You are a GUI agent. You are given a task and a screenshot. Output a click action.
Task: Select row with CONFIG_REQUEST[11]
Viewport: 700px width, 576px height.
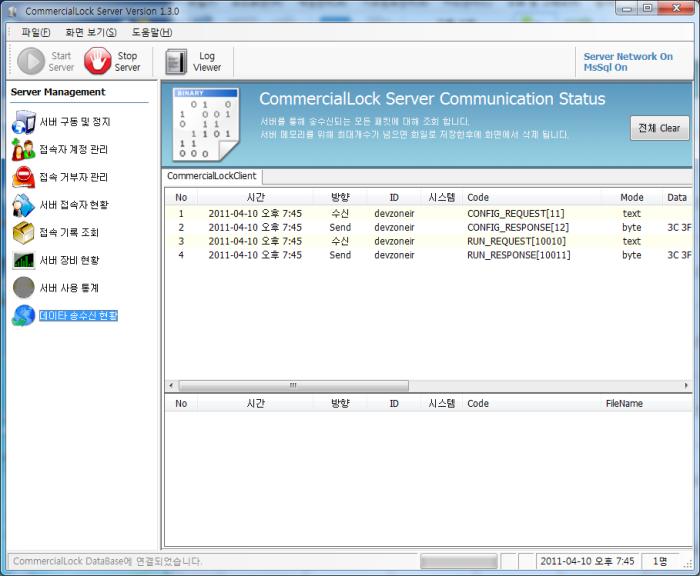click(429, 213)
